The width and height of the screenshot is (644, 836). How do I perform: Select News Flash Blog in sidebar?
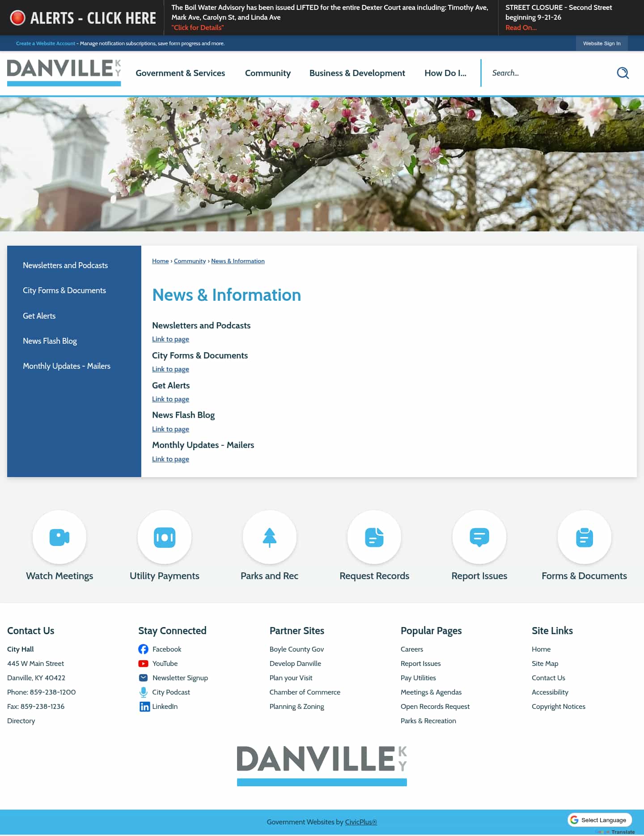tap(50, 341)
